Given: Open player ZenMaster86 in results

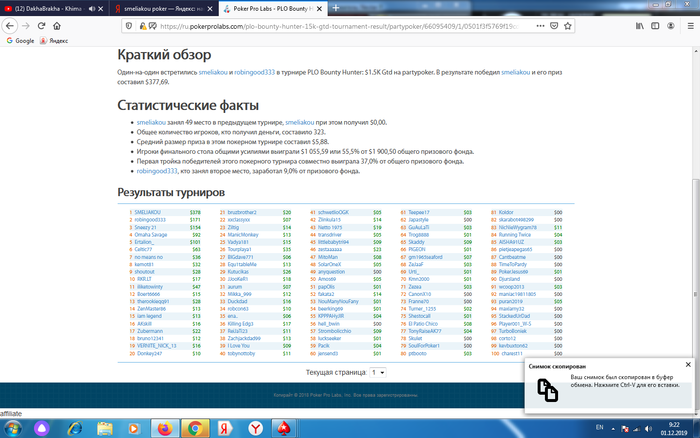Looking at the screenshot, I should click(151, 309).
